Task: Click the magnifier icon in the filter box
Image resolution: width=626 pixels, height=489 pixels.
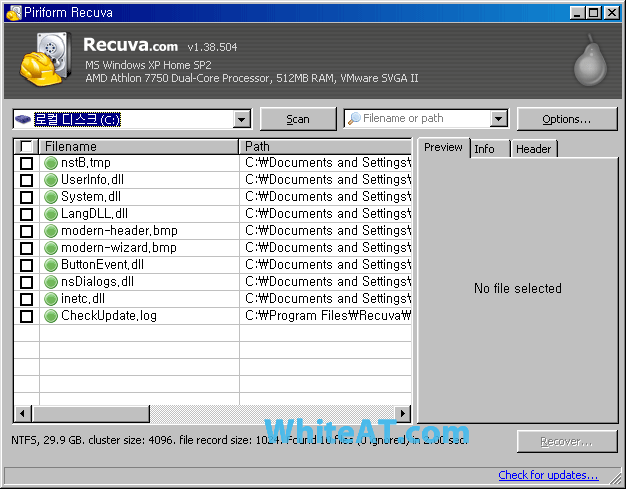Action: [x=354, y=119]
